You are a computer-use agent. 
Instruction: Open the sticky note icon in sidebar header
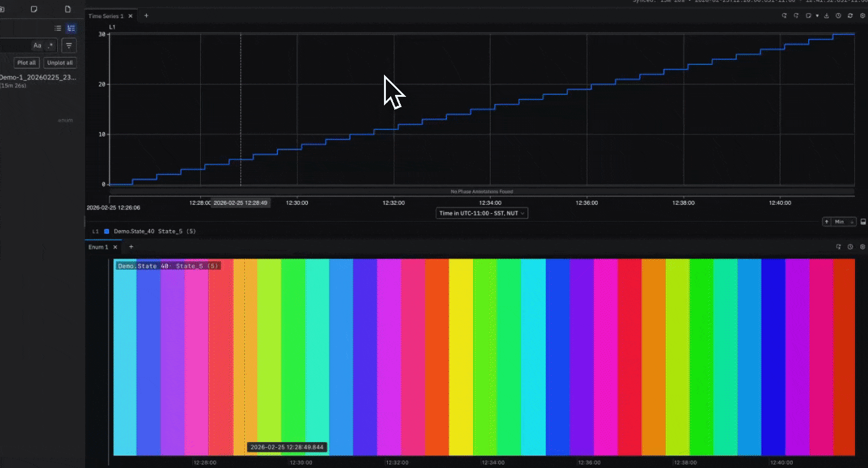pos(34,9)
